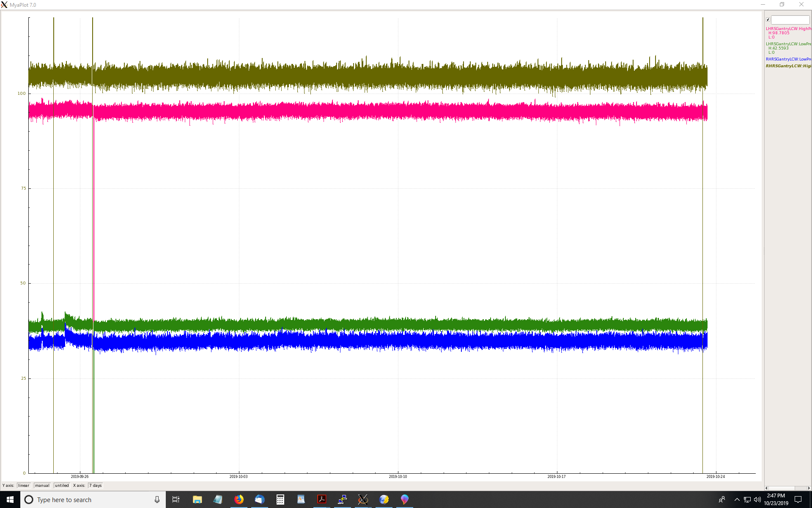
Task: Click the Y-axis 100 tick label
Action: 22,94
